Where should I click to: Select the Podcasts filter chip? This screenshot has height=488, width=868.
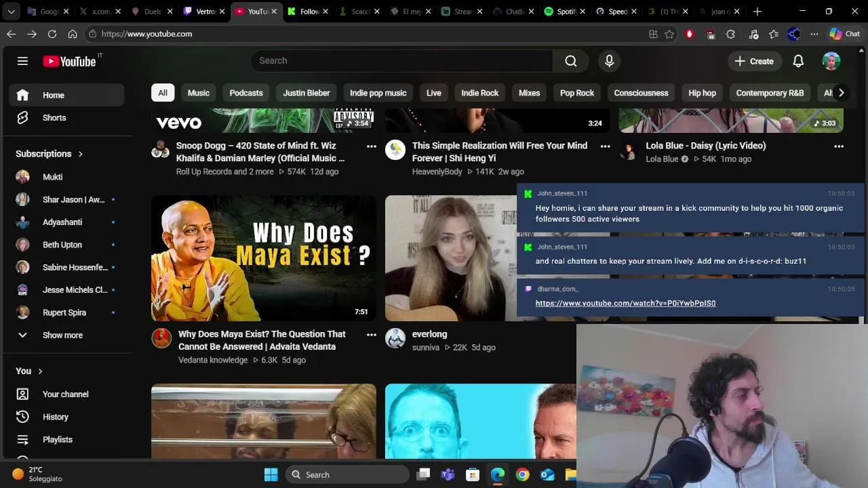tap(246, 93)
